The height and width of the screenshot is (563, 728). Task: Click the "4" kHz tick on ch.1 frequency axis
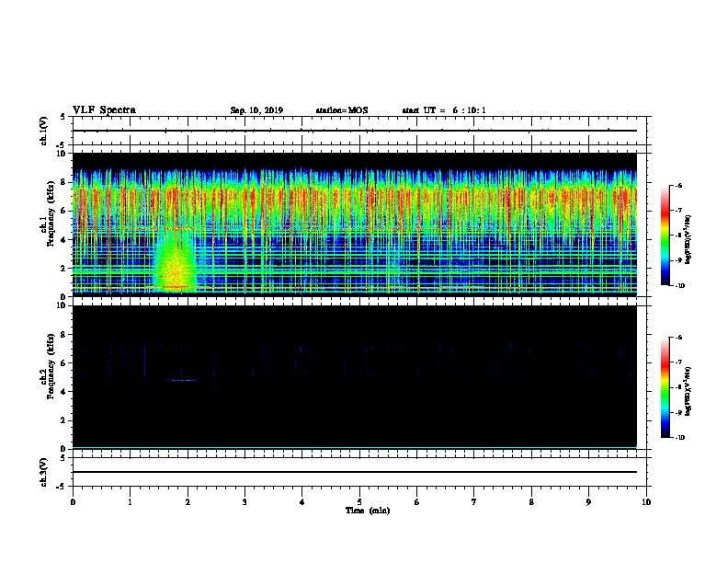pos(63,240)
